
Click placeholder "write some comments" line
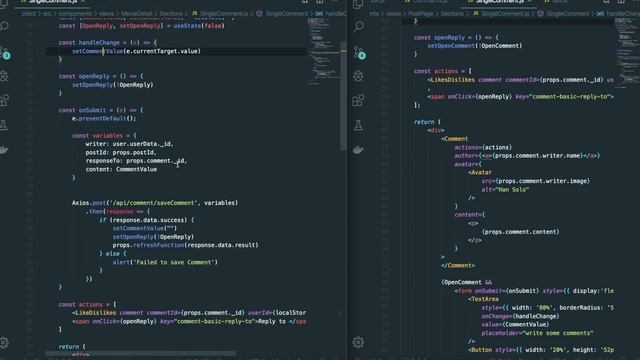pyautogui.click(x=537, y=333)
